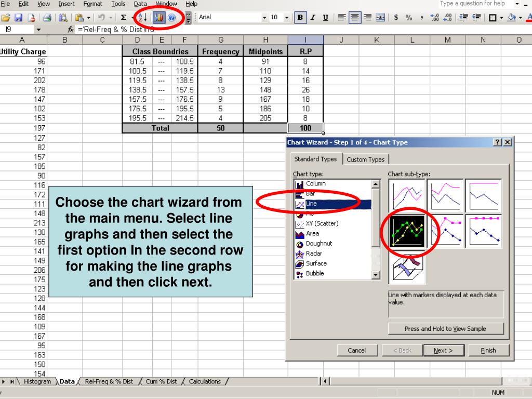Viewport: 532px width, 399px height.
Task: Align text right
Action: (367, 17)
